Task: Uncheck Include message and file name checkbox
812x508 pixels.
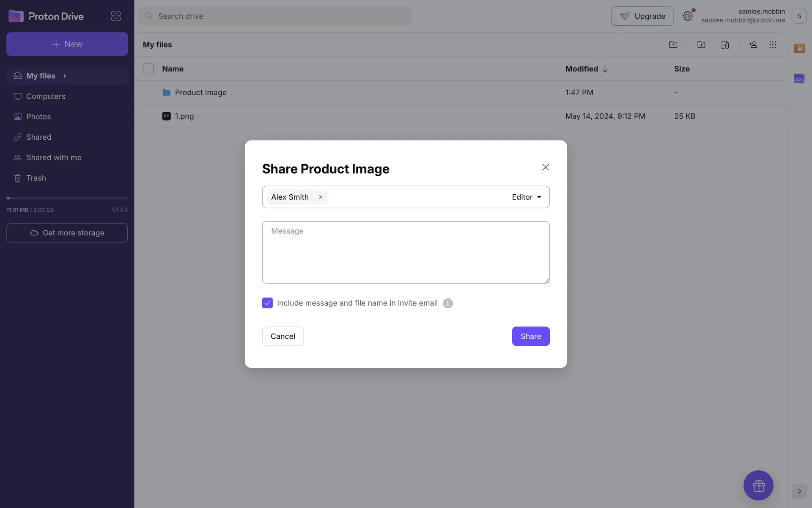Action: click(x=267, y=303)
